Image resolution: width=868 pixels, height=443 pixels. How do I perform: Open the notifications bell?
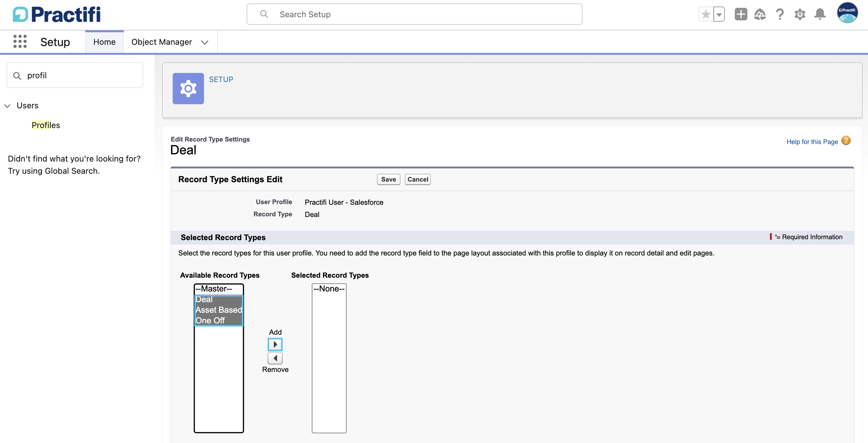click(x=820, y=14)
